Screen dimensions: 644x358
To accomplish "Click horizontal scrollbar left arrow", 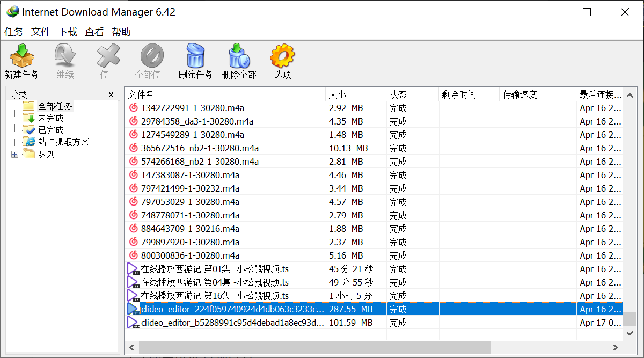I will 131,347.
